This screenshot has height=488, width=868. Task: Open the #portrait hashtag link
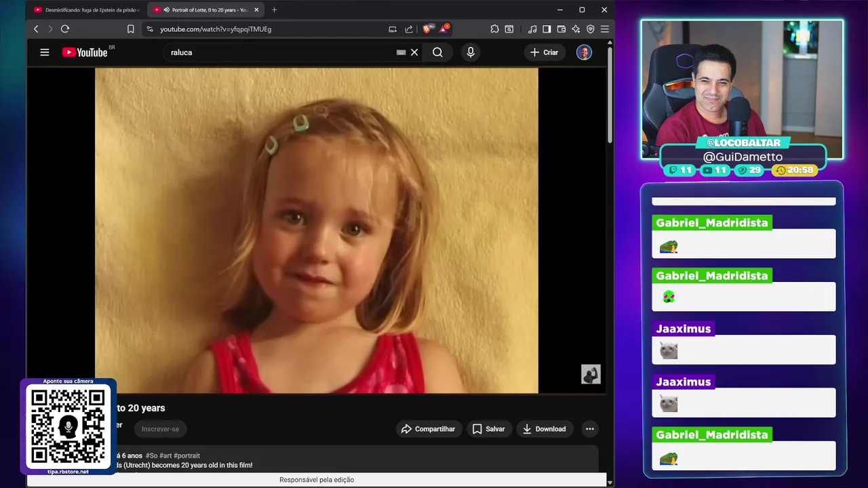coord(186,455)
